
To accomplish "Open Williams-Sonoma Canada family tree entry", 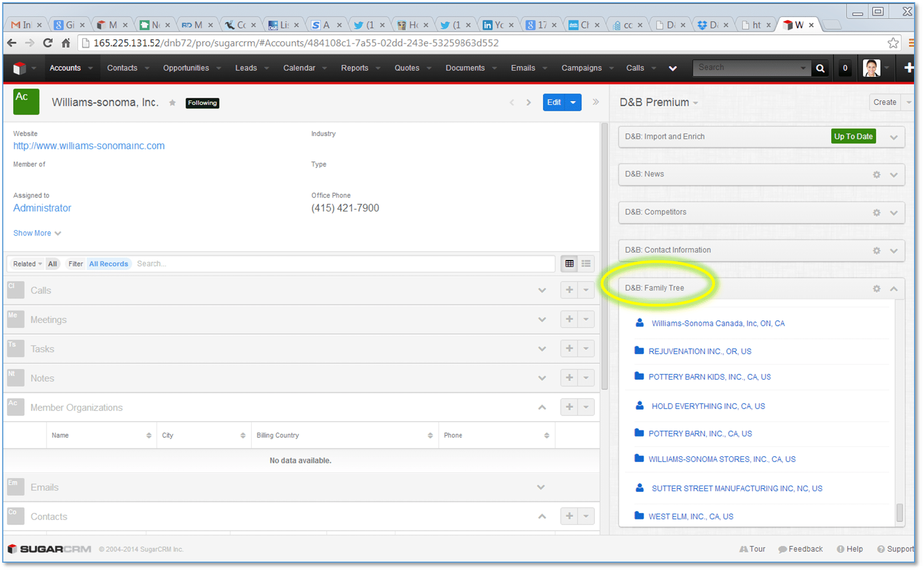I will [x=718, y=324].
